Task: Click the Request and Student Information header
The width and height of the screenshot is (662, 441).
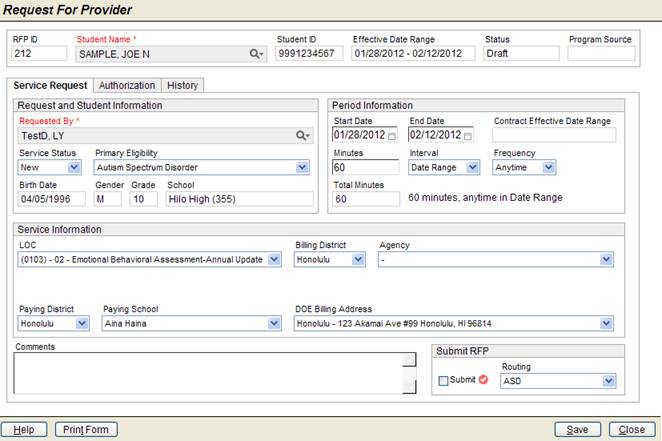Action: [x=166, y=106]
